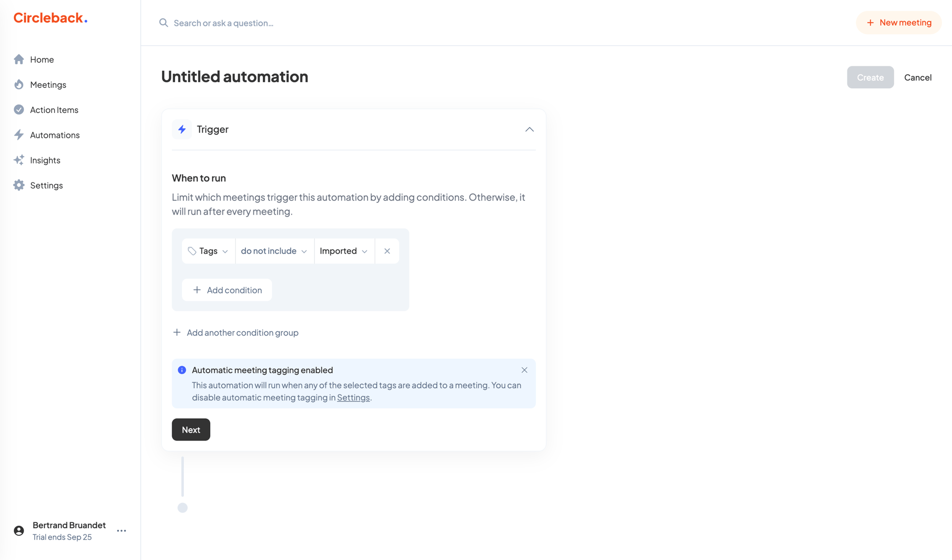The image size is (952, 560).
Task: Open Settings from the sidebar menu
Action: point(46,185)
